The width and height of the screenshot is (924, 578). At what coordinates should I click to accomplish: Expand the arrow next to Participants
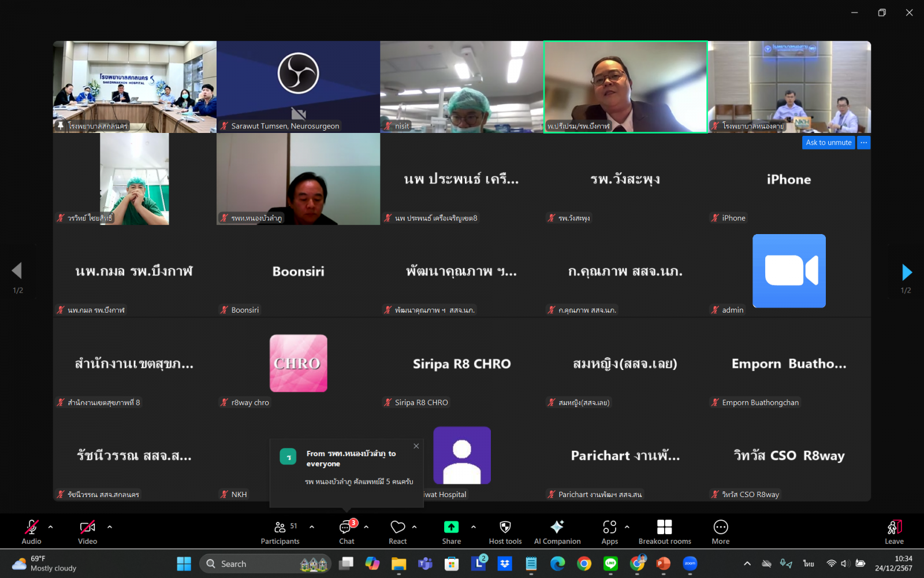pyautogui.click(x=312, y=527)
